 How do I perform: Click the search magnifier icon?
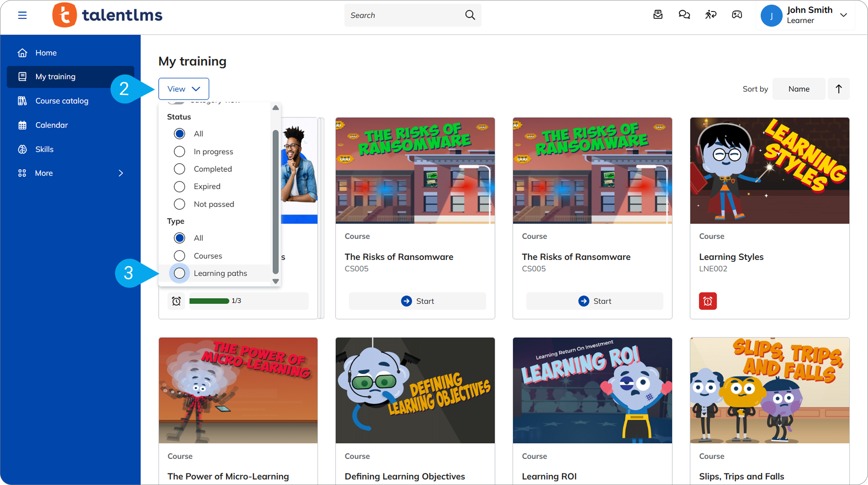[470, 15]
